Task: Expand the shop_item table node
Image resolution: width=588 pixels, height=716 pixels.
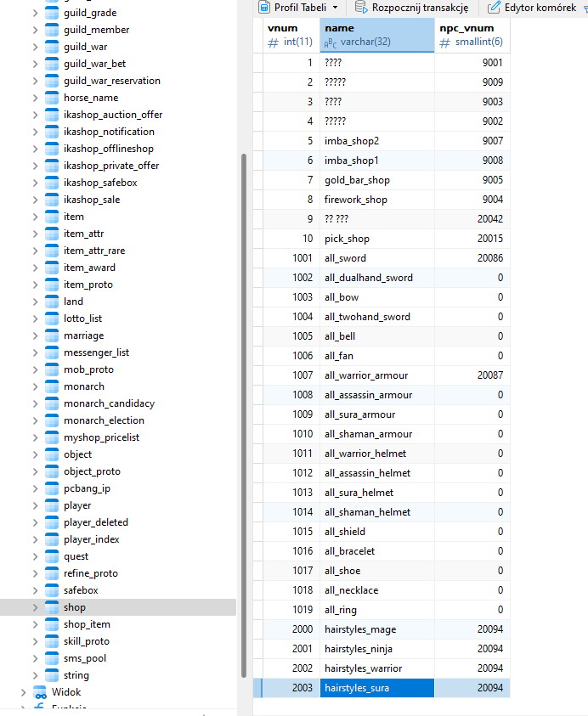Action: click(x=35, y=624)
